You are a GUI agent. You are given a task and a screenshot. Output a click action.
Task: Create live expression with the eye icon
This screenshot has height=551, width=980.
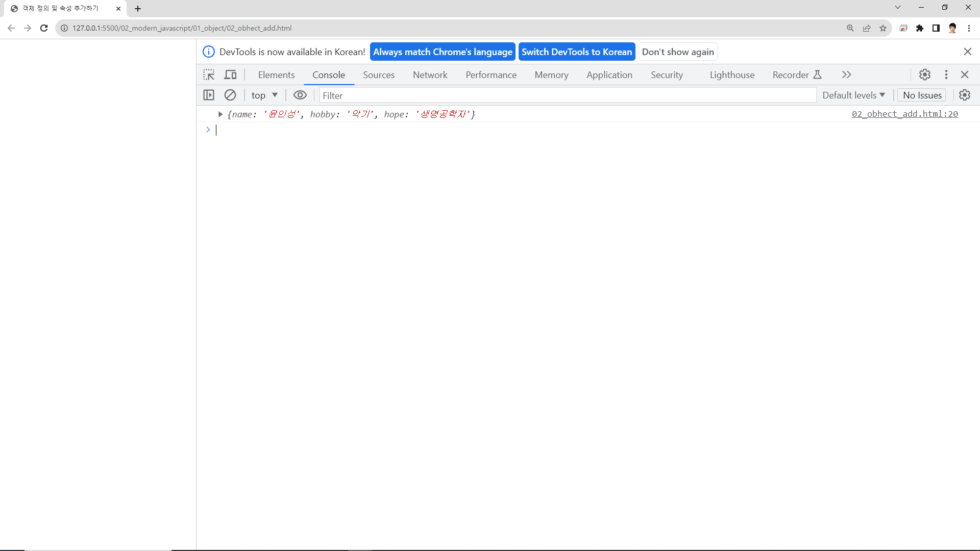pyautogui.click(x=300, y=95)
